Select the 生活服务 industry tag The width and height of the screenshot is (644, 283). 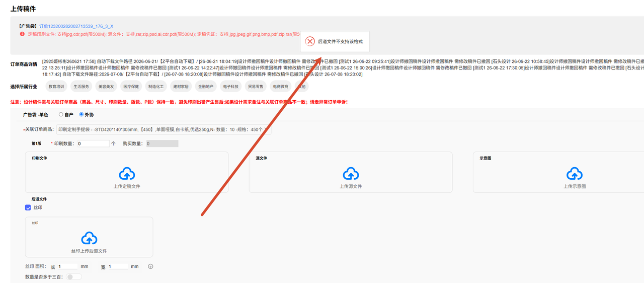pyautogui.click(x=81, y=86)
